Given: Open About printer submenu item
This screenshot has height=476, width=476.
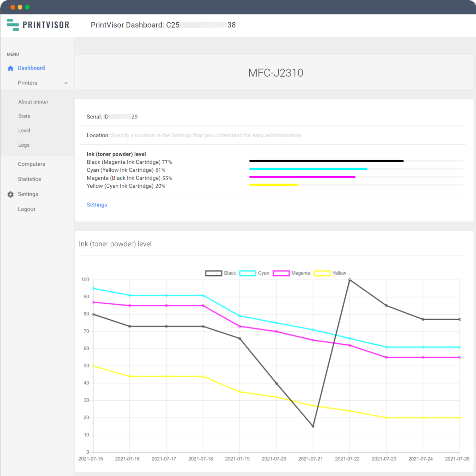Looking at the screenshot, I should pos(33,102).
